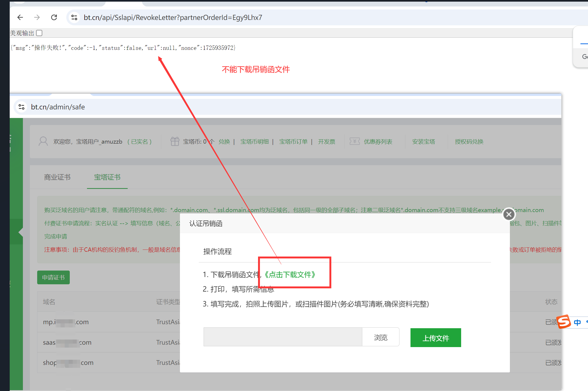Switch to the 商业证书 tab
Screen dimensions: 588x391
click(57, 177)
